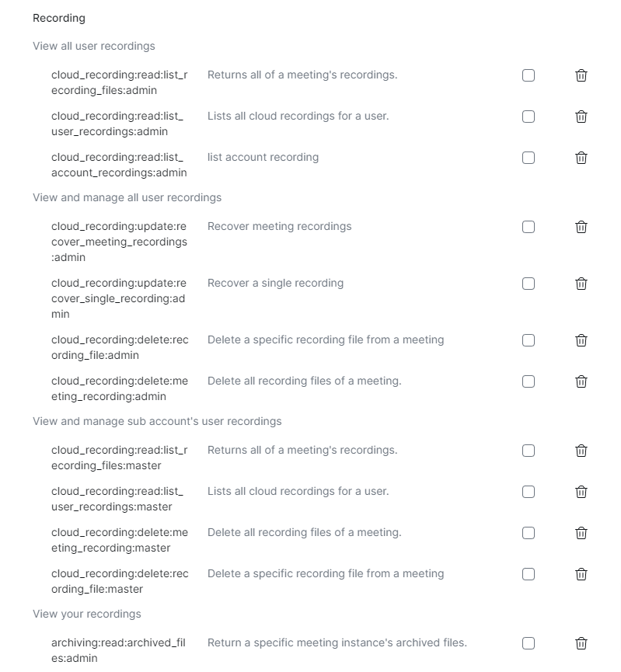This screenshot has height=672, width=621.
Task: Click the "View and manage all user recordings" heading
Action: click(127, 197)
